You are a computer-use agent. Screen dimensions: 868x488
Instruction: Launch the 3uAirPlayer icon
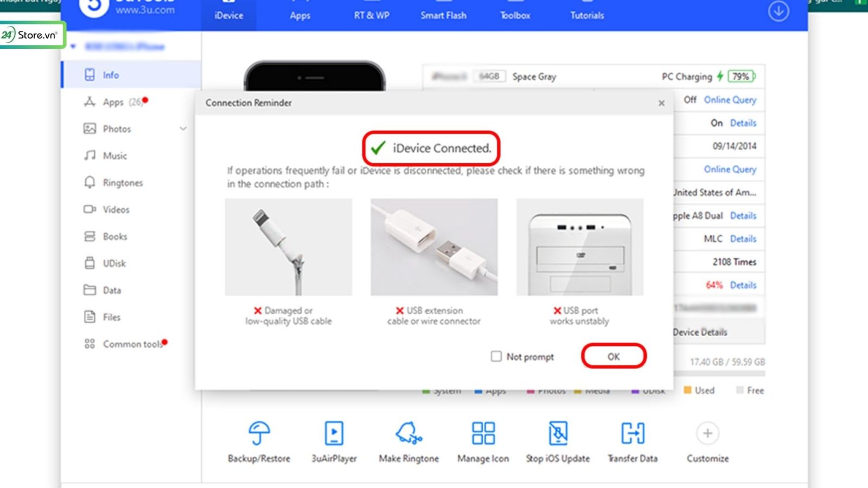coord(334,433)
